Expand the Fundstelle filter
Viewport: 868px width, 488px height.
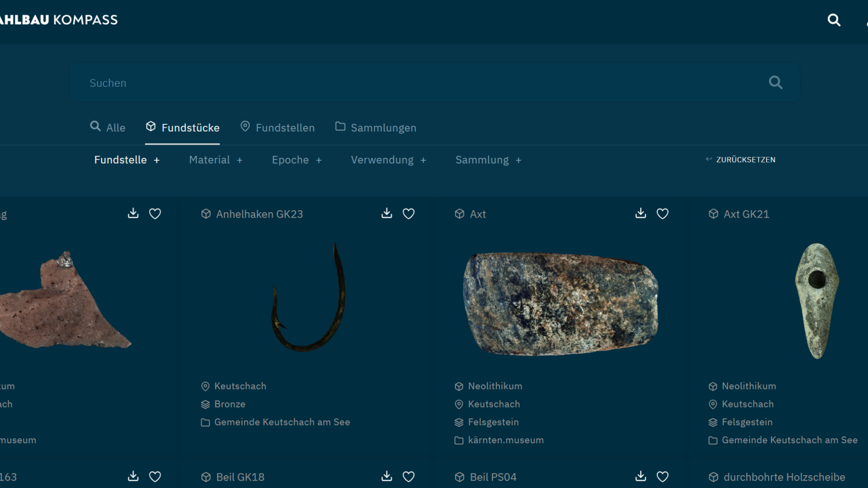click(127, 160)
